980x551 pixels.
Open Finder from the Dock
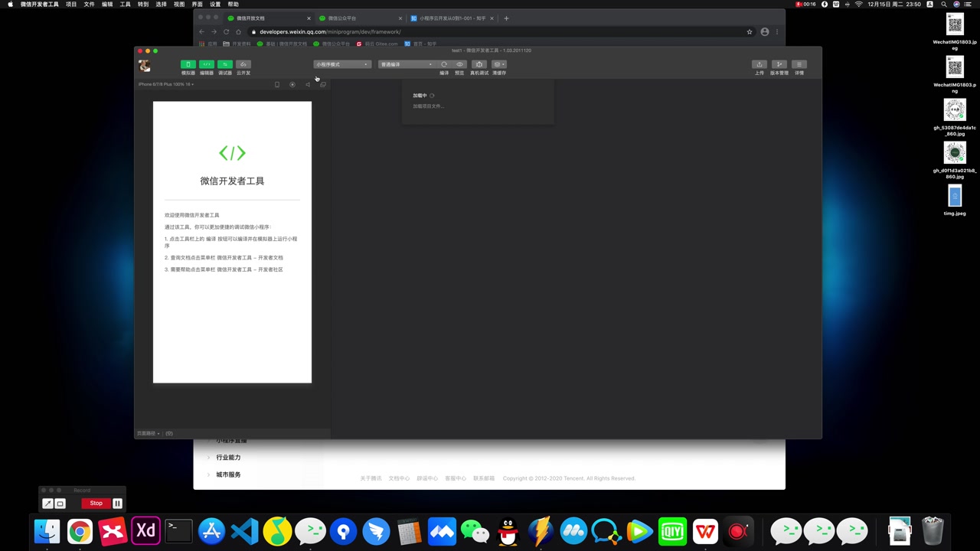click(x=47, y=531)
